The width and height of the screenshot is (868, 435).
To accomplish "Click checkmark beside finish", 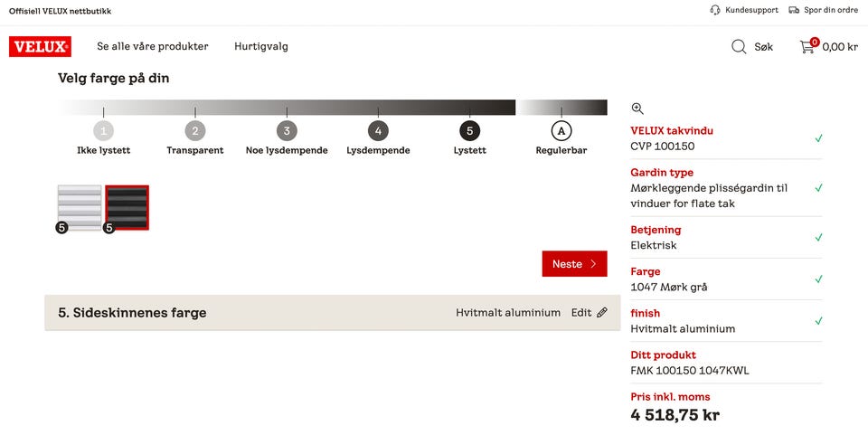I will coord(818,320).
